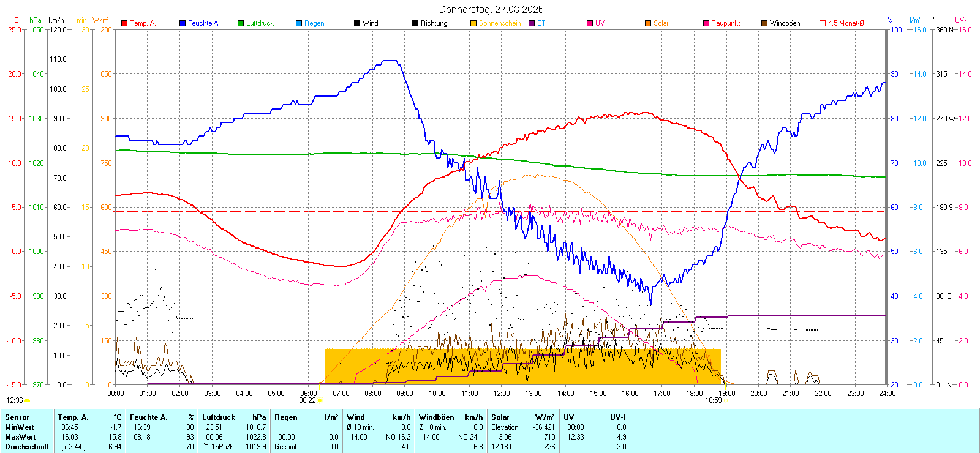The width and height of the screenshot is (980, 453).
Task: Click the green Luftdruck legend square
Action: pyautogui.click(x=241, y=23)
